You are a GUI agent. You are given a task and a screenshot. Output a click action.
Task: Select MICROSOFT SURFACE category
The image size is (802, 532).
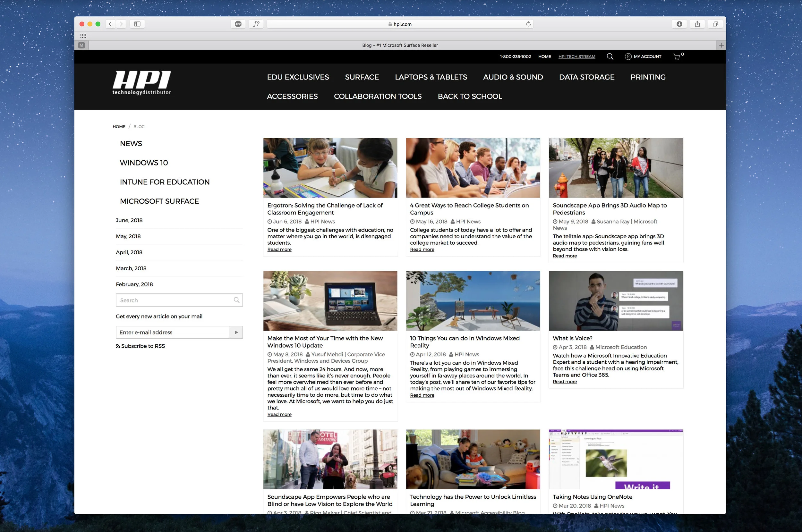click(x=159, y=201)
